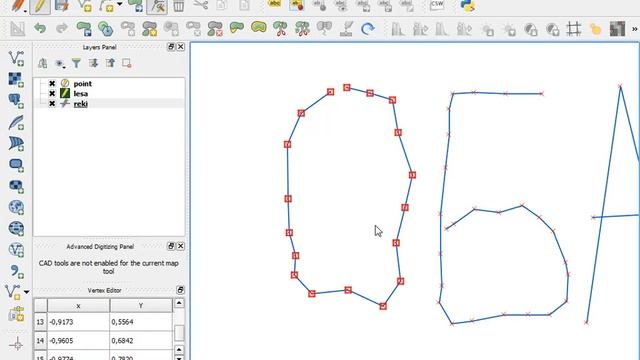Click the Delete Selected trash icon
Image resolution: width=640 pixels, height=360 pixels.
tap(178, 6)
